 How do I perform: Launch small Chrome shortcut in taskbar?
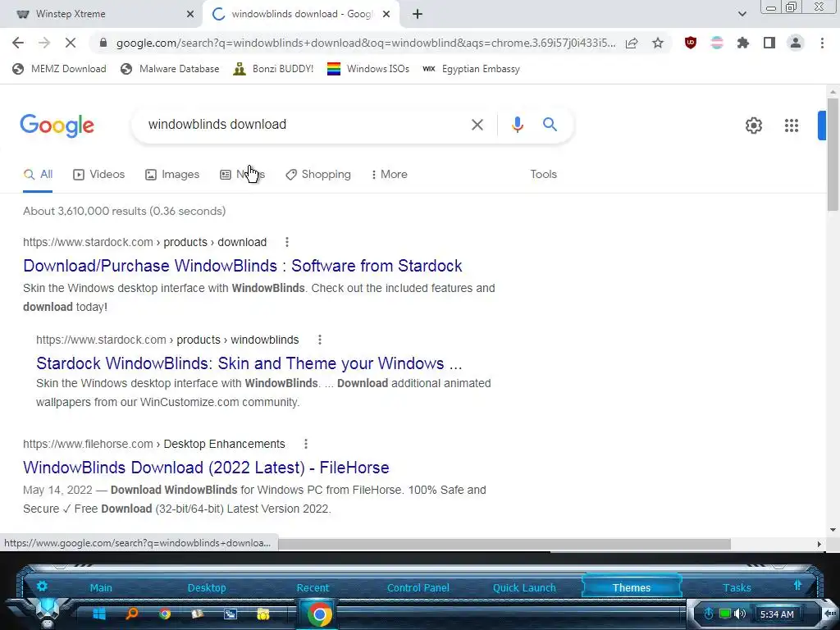tap(164, 614)
